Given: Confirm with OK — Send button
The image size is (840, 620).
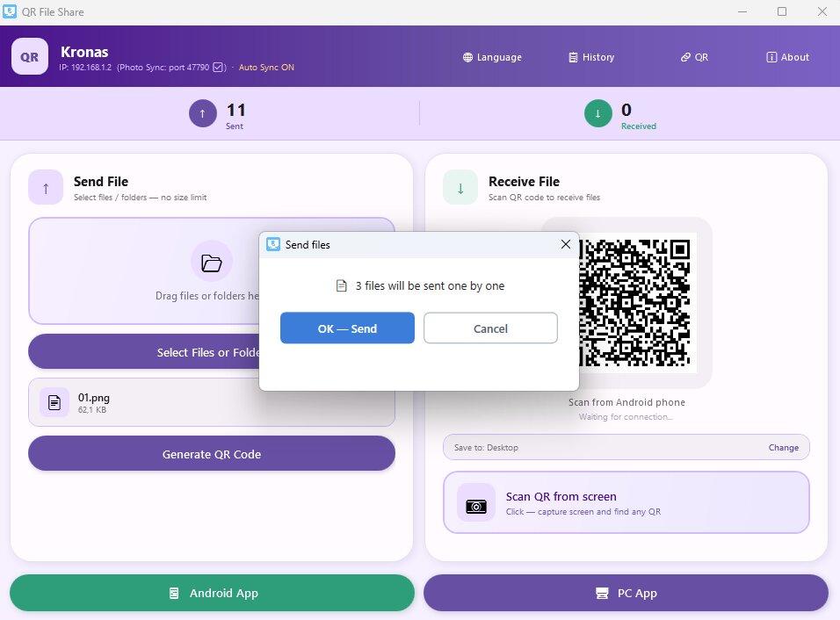Looking at the screenshot, I should click(x=347, y=328).
